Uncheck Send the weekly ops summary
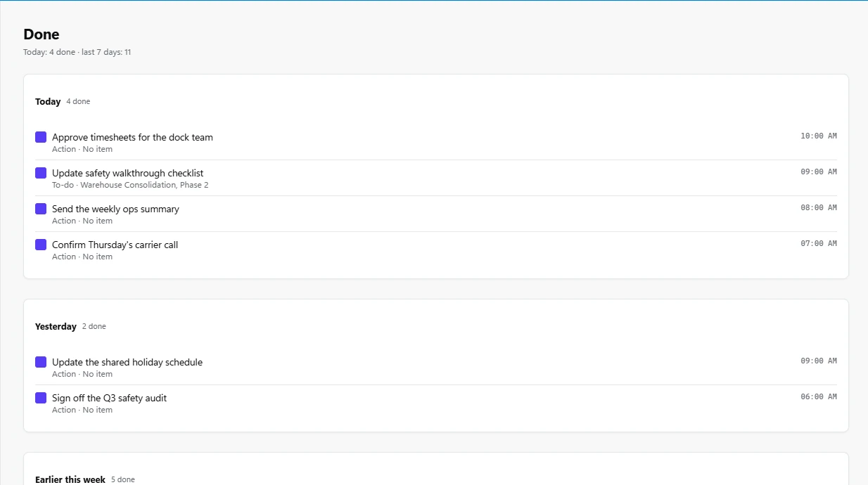The image size is (868, 485). [x=41, y=209]
